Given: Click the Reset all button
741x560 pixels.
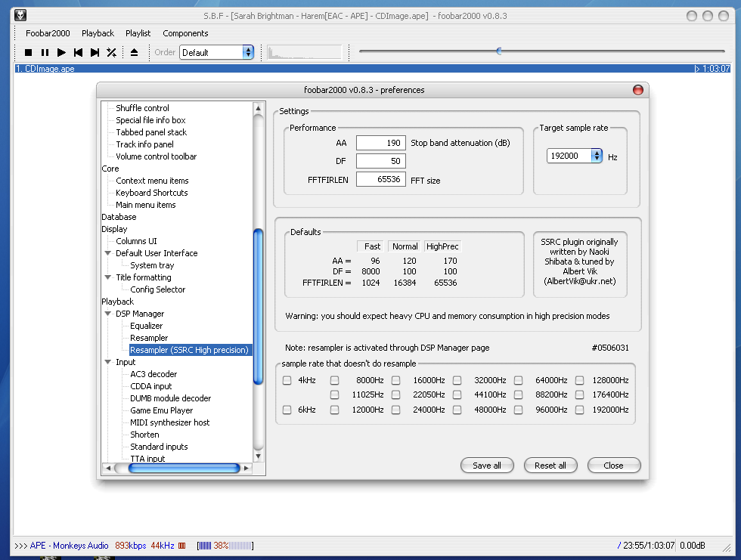Looking at the screenshot, I should [x=550, y=466].
